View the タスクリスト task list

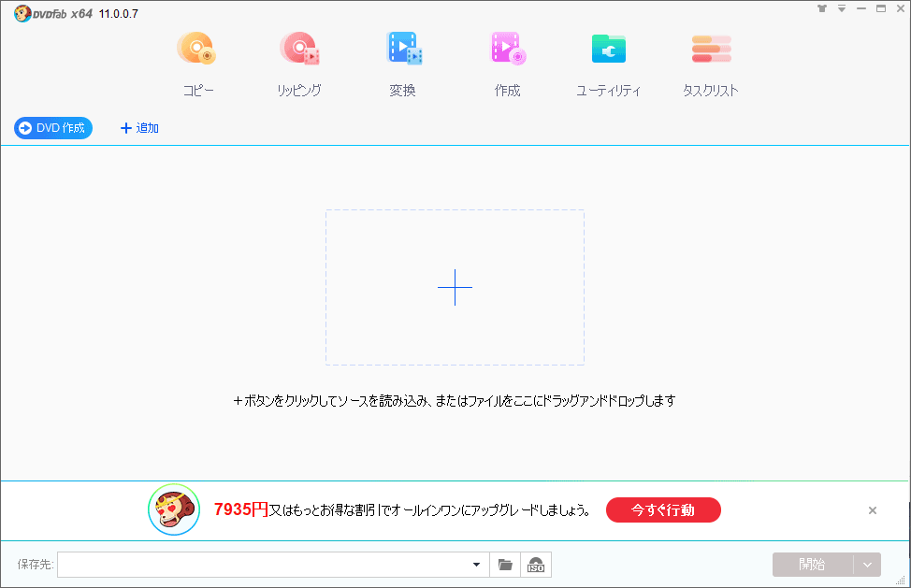pyautogui.click(x=711, y=49)
